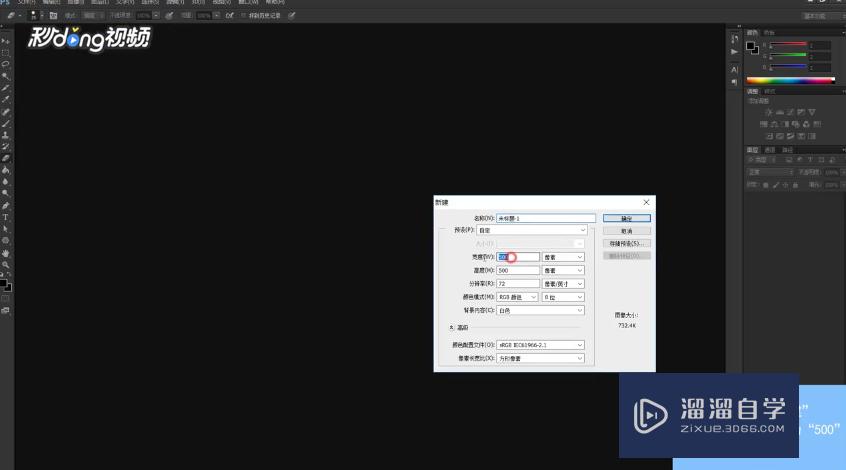
Task: Open the Actions panel play icon
Action: coord(734,52)
